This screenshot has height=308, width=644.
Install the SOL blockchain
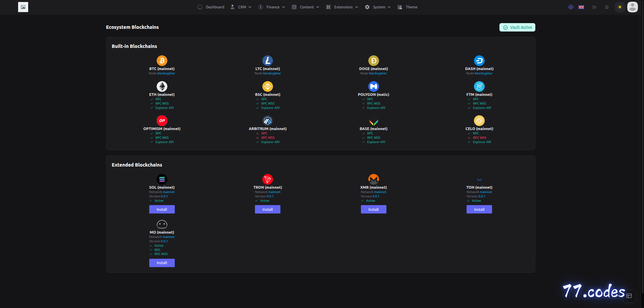[x=162, y=209]
